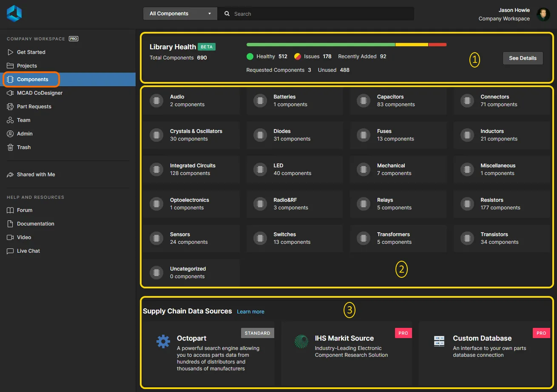This screenshot has width=557, height=392.
Task: Open the Relays category tile
Action: pos(398,204)
